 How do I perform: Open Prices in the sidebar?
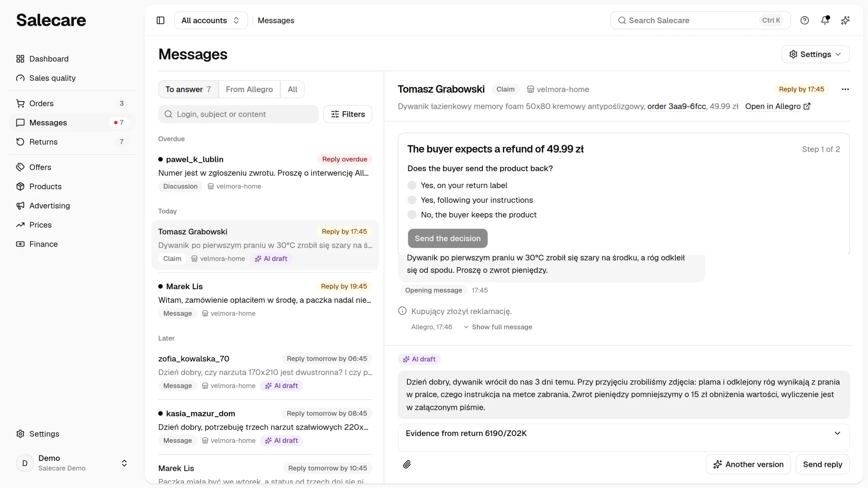(72, 225)
